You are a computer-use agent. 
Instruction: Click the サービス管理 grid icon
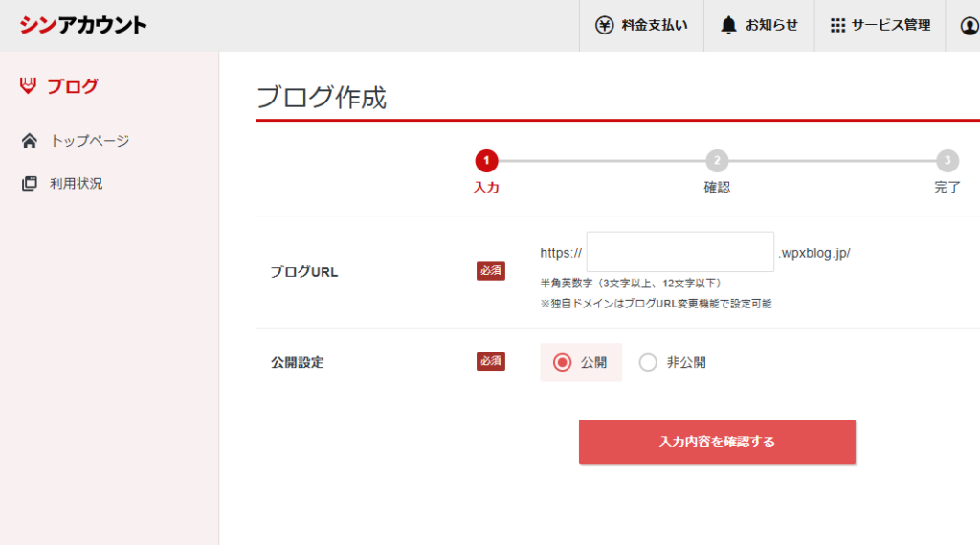837,25
